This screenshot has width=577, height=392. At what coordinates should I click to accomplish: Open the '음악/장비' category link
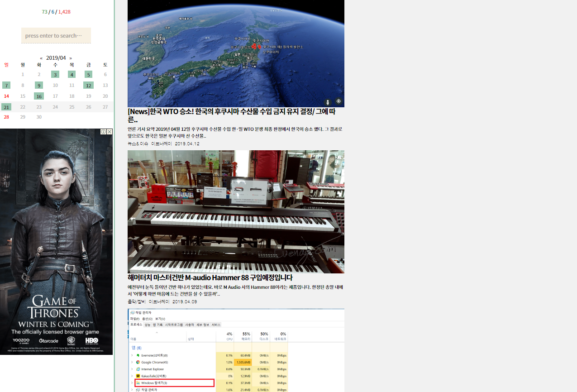tap(137, 302)
